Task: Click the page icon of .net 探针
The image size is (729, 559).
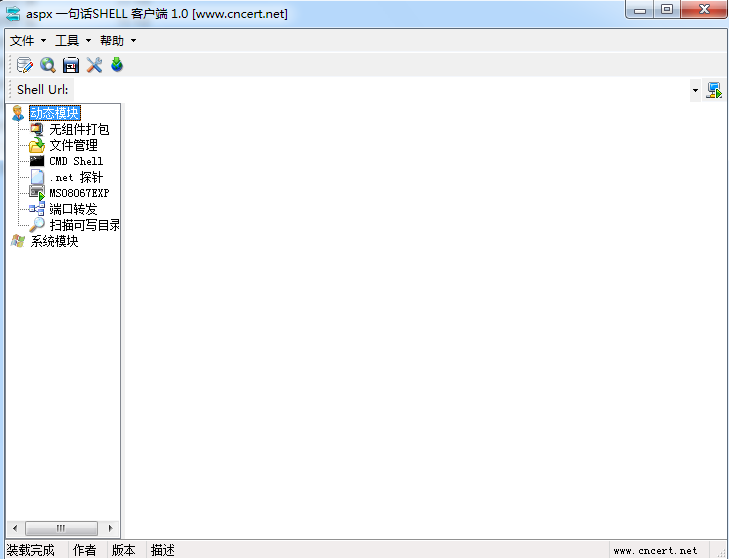Action: (x=37, y=177)
